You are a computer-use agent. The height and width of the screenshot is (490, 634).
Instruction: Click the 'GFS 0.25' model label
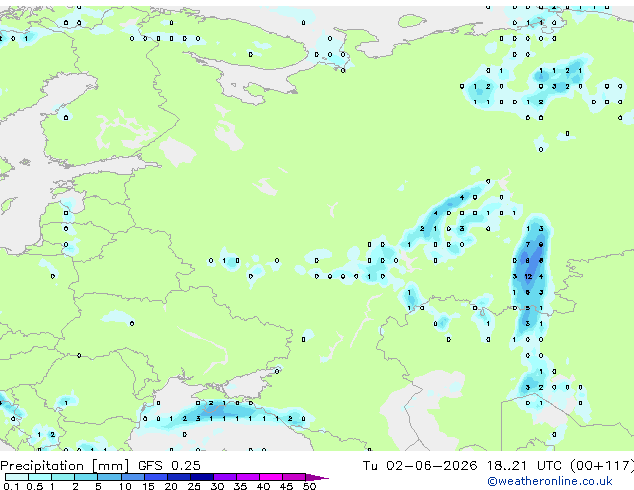(169, 466)
